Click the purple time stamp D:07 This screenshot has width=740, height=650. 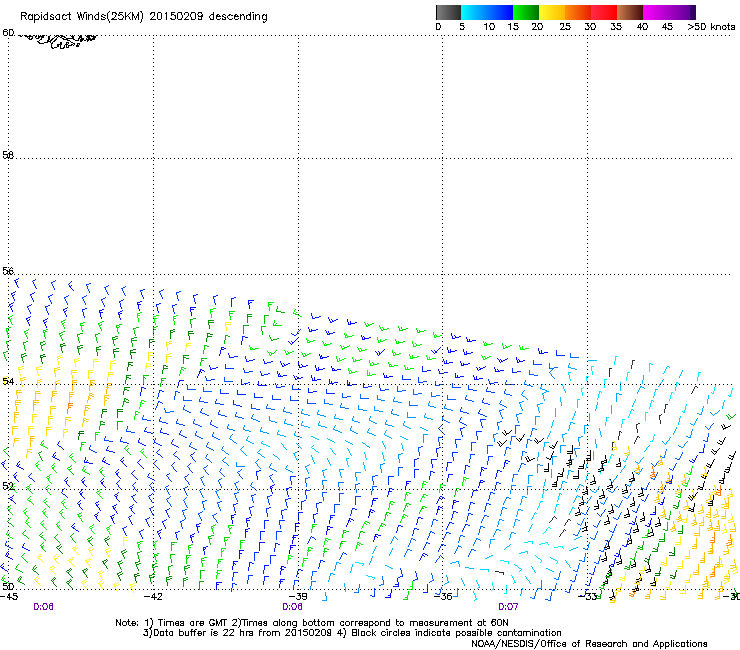508,607
